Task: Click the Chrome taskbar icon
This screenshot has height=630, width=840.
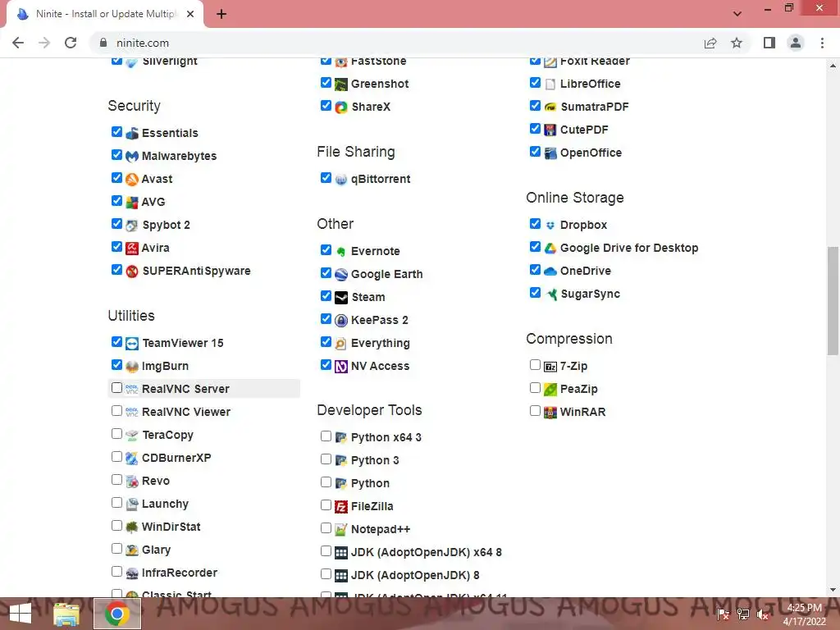Action: click(117, 614)
